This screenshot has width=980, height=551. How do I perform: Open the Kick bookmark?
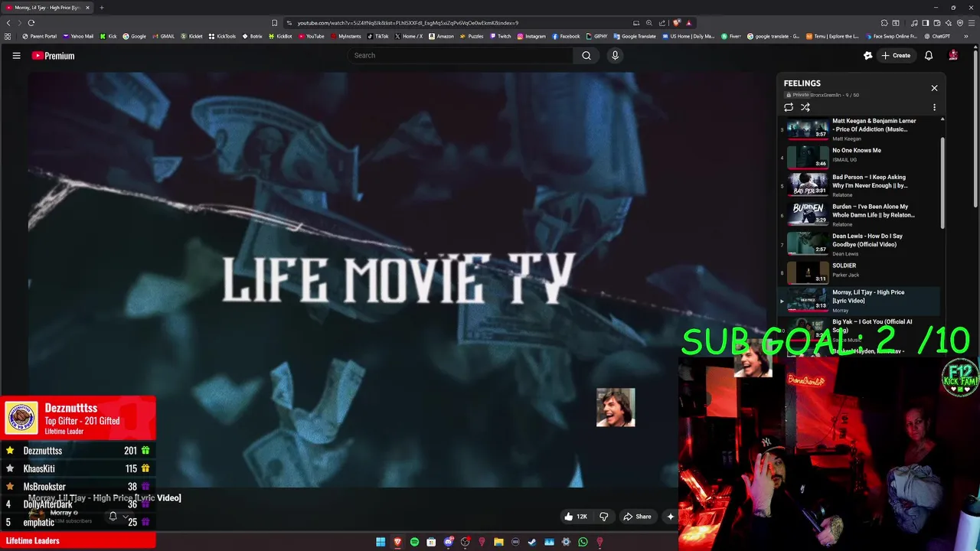tap(108, 36)
